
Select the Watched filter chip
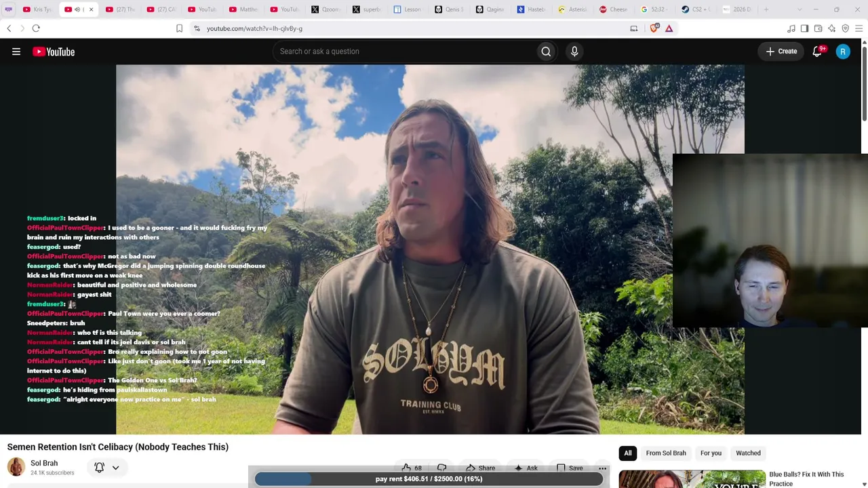(x=749, y=453)
